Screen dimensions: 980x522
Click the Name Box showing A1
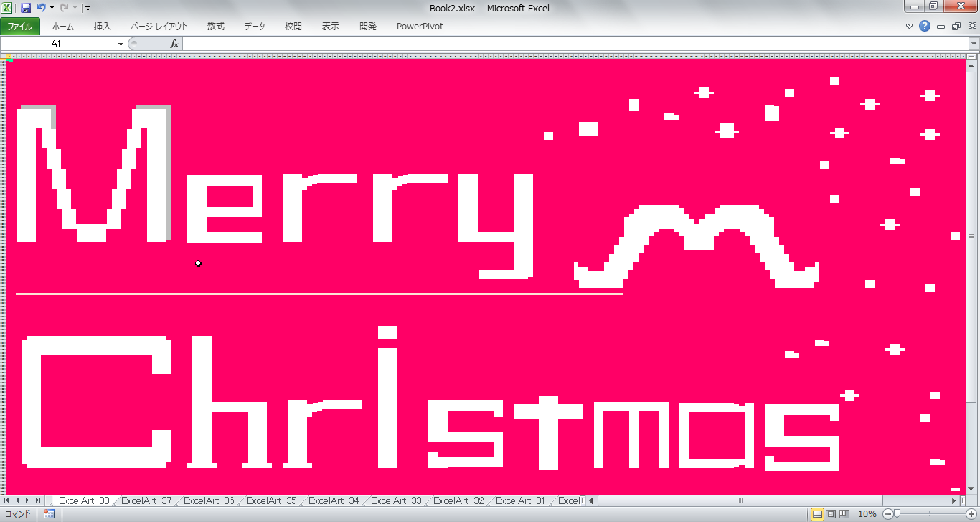(x=56, y=44)
